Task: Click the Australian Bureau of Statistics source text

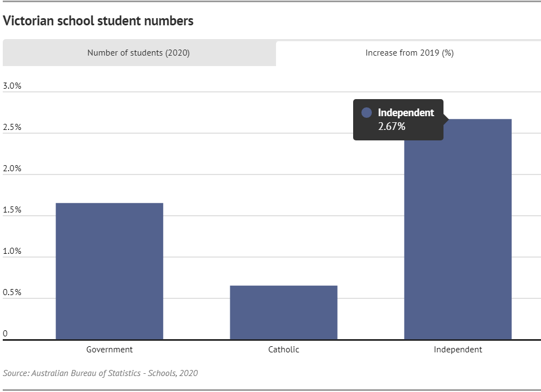Action: [x=100, y=373]
